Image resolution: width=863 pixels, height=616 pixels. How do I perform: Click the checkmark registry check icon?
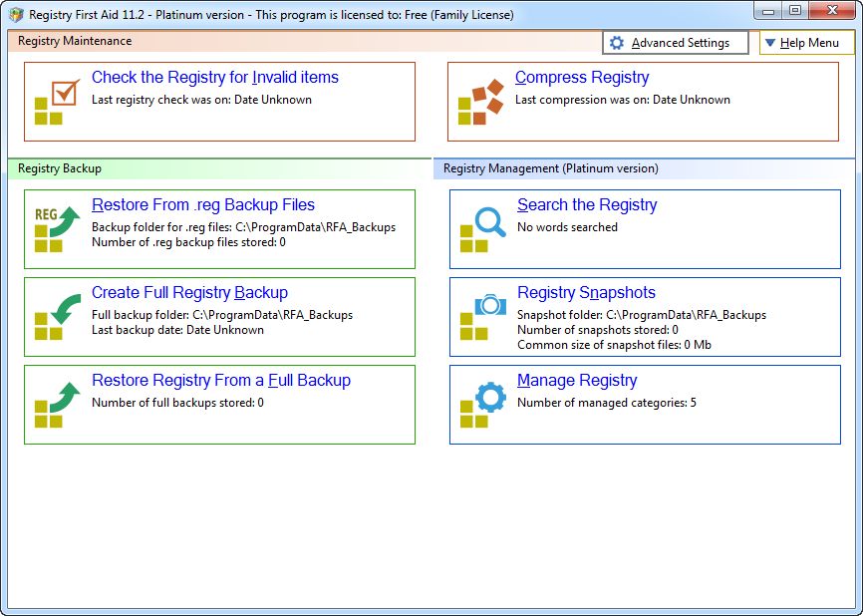pyautogui.click(x=57, y=102)
